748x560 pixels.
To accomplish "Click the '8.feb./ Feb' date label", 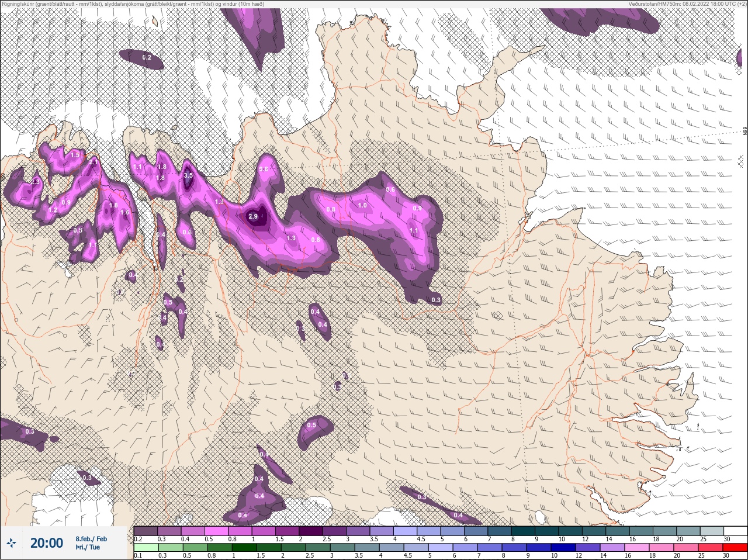I will tap(91, 539).
